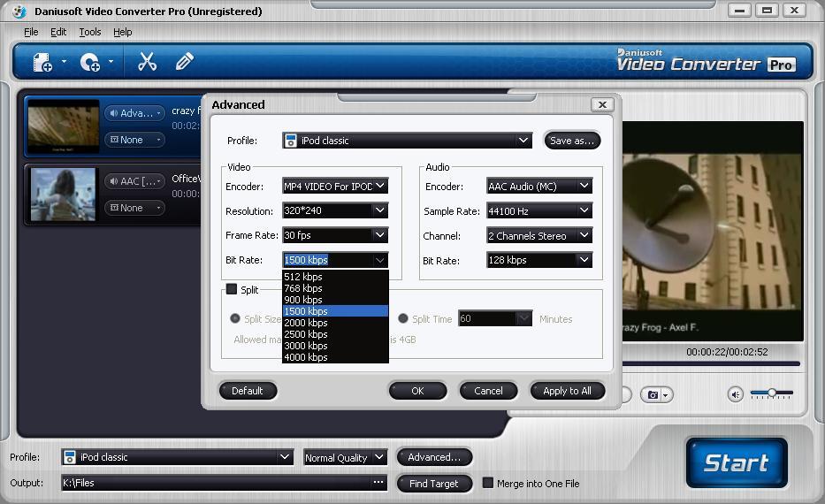Screen dimensions: 825x504
Task: Seek on the preview progress bar
Action: click(x=711, y=363)
